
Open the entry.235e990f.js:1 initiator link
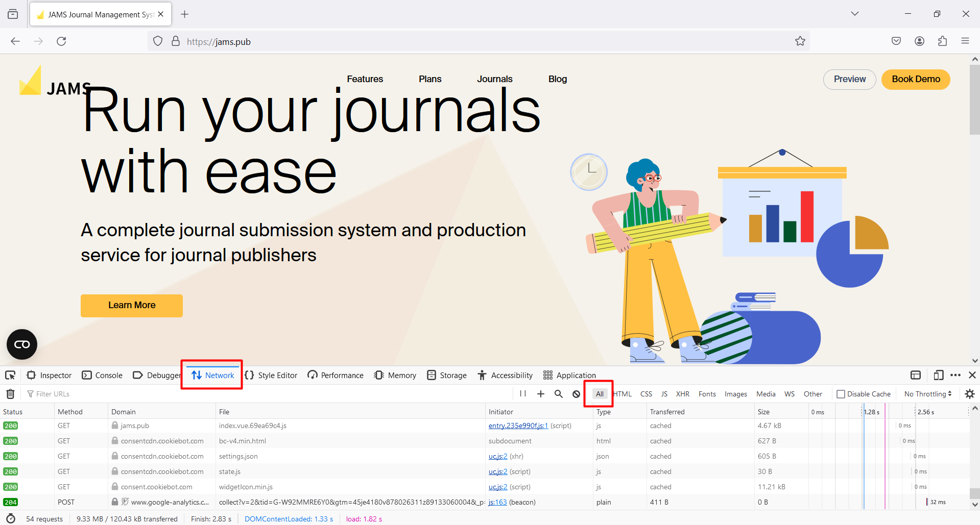tap(518, 426)
